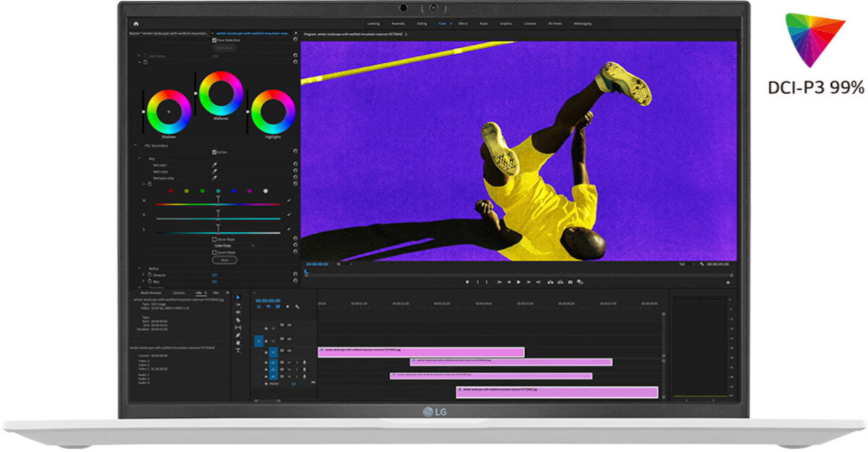The width and height of the screenshot is (868, 452).
Task: Click the Set color eyedropper
Action: click(214, 165)
